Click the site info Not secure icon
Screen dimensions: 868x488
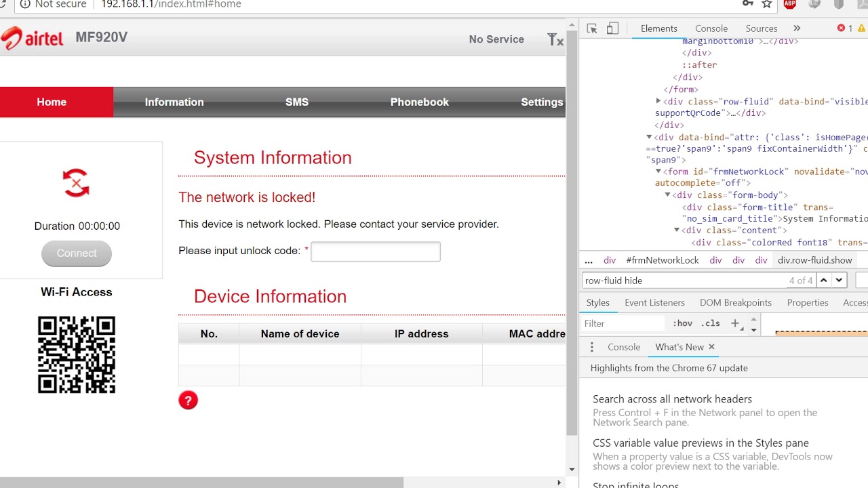coord(25,4)
